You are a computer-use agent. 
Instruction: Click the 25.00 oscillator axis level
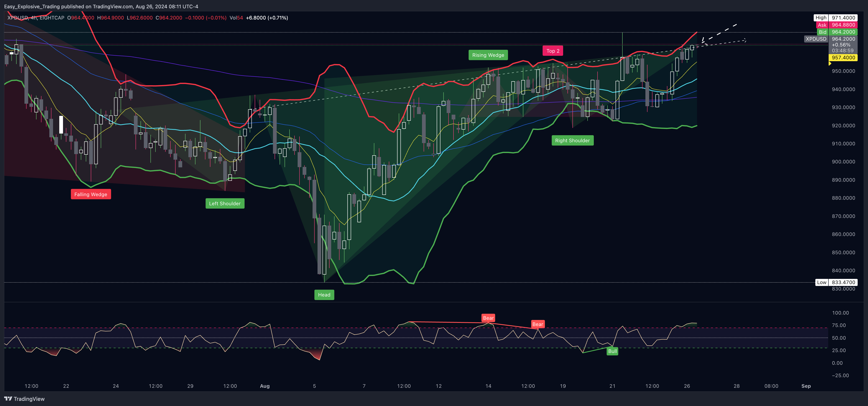pos(839,350)
